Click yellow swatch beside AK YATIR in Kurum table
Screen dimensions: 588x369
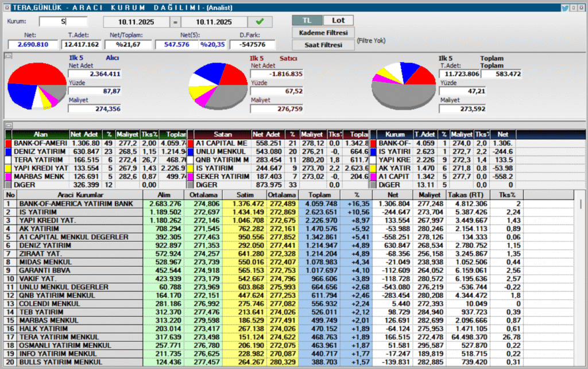pyautogui.click(x=373, y=168)
